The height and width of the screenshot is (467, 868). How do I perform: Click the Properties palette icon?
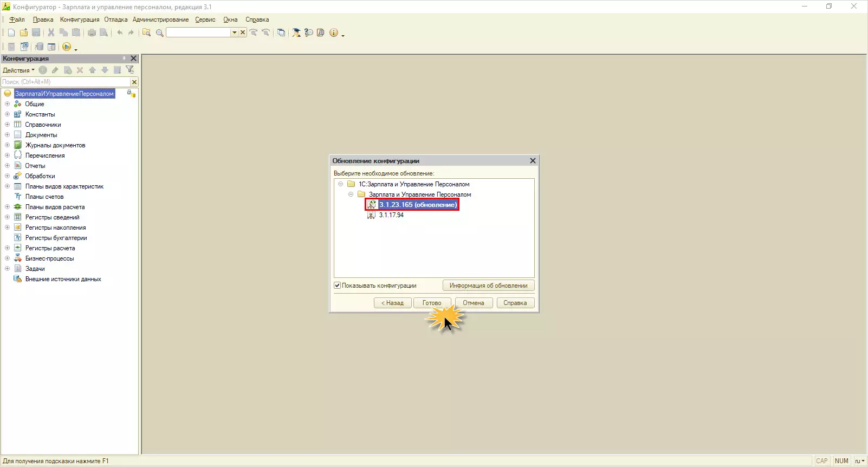point(51,47)
